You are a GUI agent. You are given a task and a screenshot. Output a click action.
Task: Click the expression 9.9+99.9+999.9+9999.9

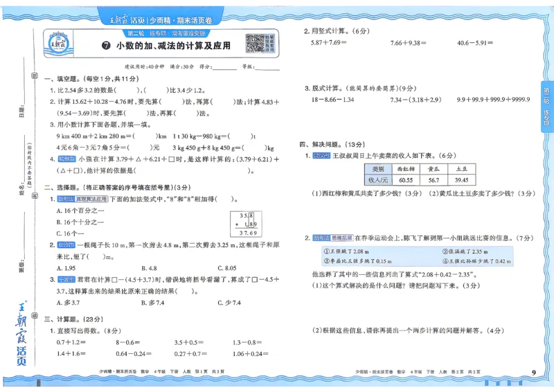[x=494, y=100]
